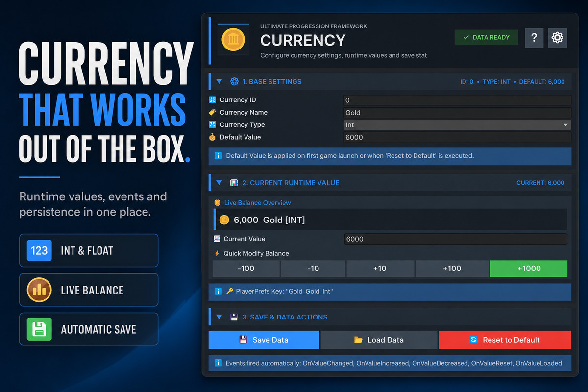Click the 'Live Balance Overview' label
This screenshot has height=392, width=588.
(x=257, y=203)
